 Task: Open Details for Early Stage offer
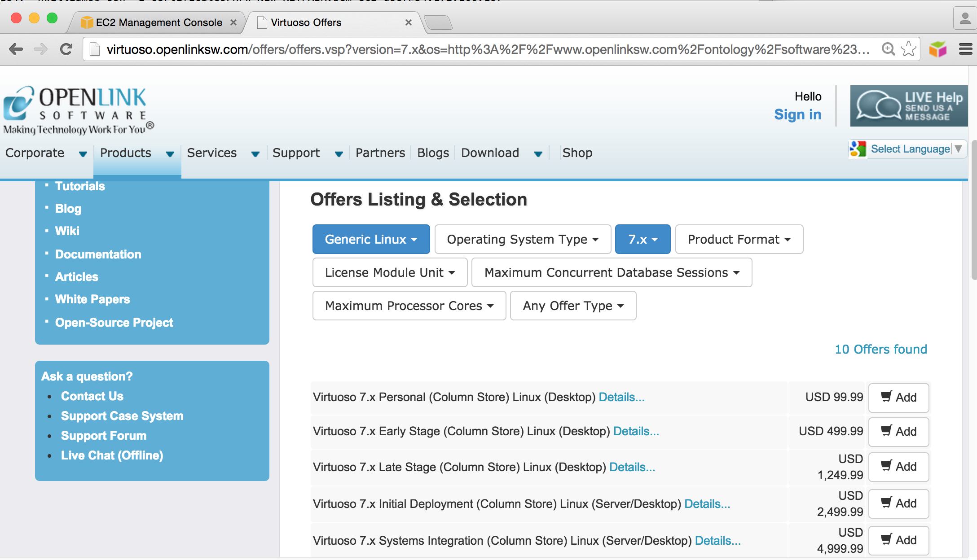click(636, 431)
